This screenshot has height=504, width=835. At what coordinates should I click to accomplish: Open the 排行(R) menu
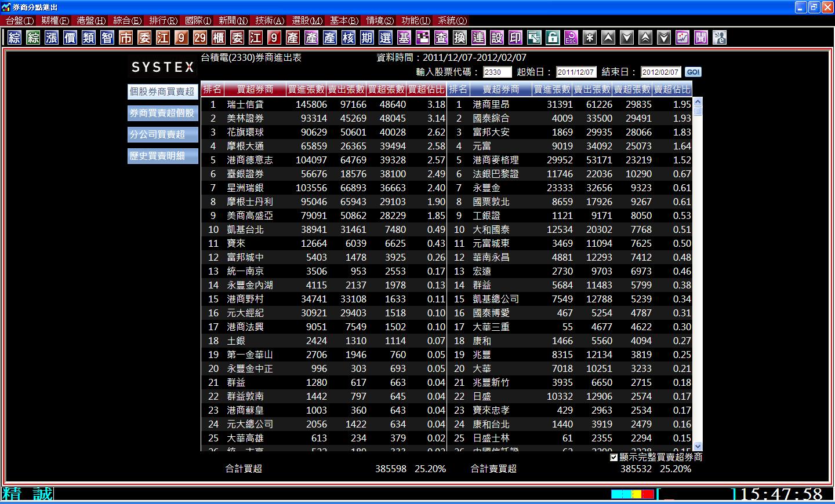(164, 20)
